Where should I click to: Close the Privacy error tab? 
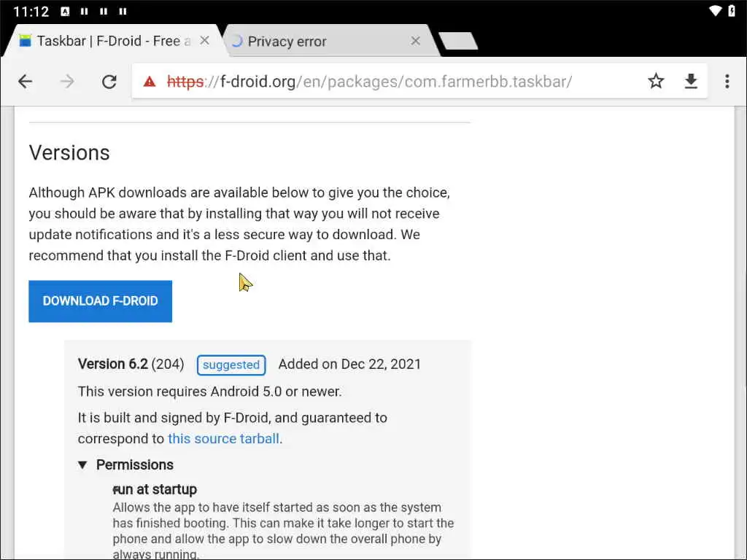point(415,41)
